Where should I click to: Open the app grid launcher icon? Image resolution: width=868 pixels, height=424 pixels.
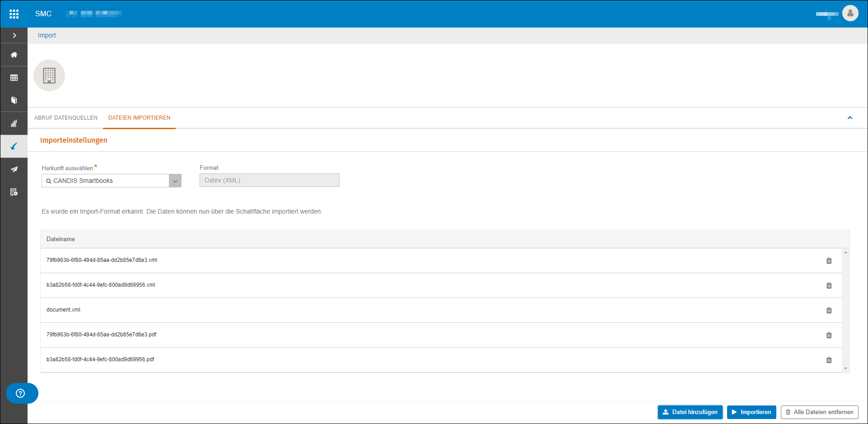pos(14,14)
